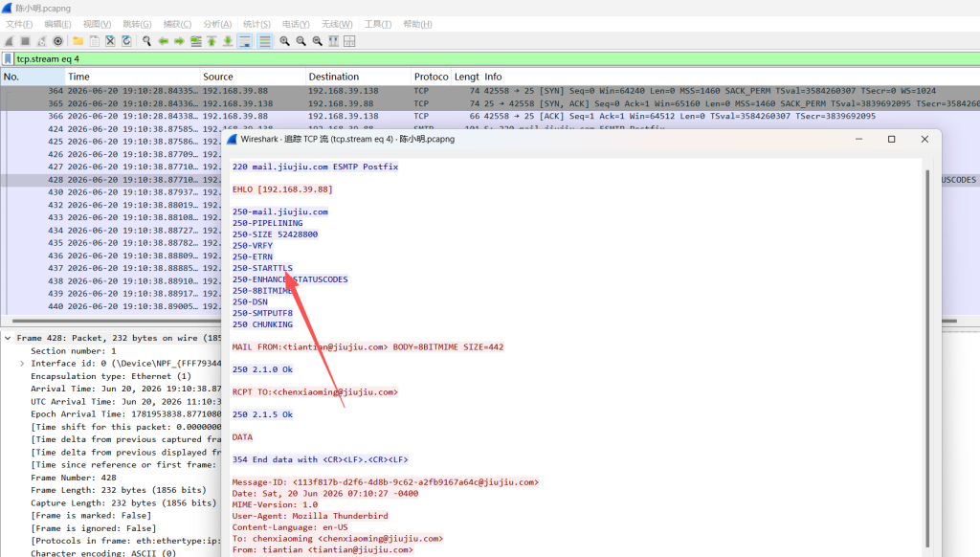The height and width of the screenshot is (557, 980).
Task: Open the 统计(S) menu
Action: click(256, 24)
